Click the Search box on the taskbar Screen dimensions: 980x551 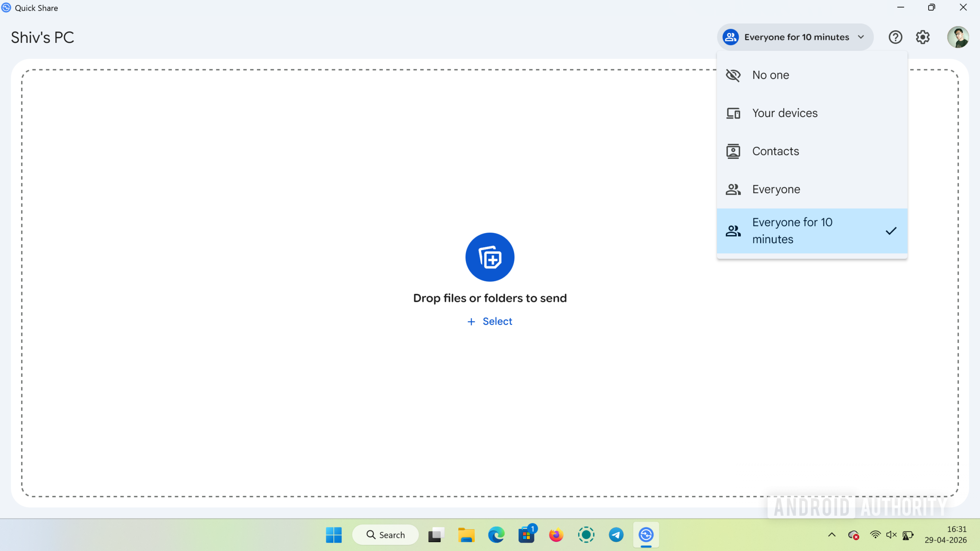pos(385,535)
